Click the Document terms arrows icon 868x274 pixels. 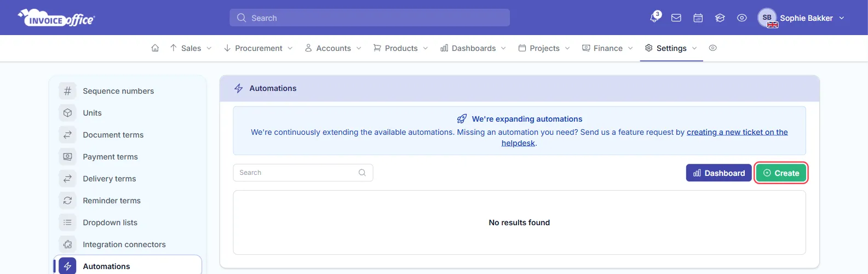(67, 135)
